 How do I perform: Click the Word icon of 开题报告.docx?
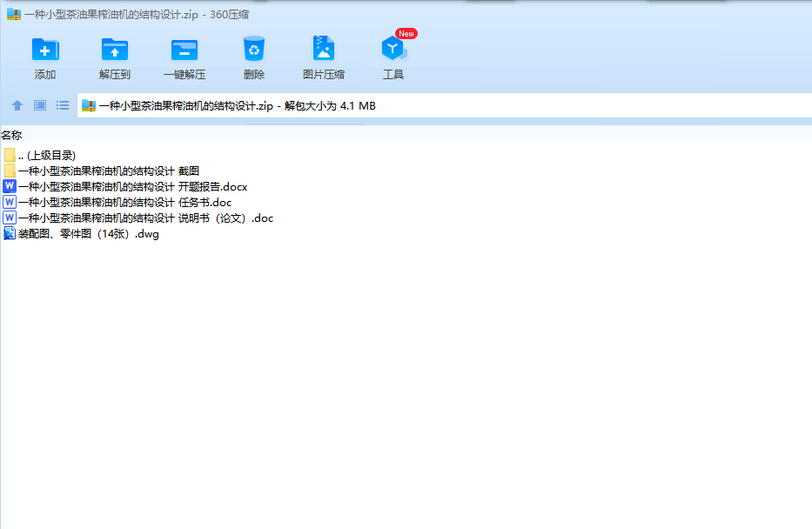coord(10,186)
